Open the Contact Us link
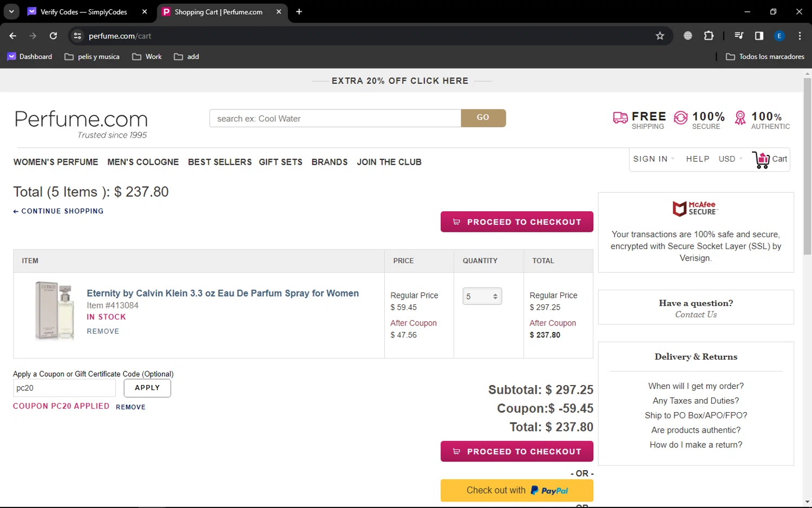This screenshot has width=812, height=508. 696,315
